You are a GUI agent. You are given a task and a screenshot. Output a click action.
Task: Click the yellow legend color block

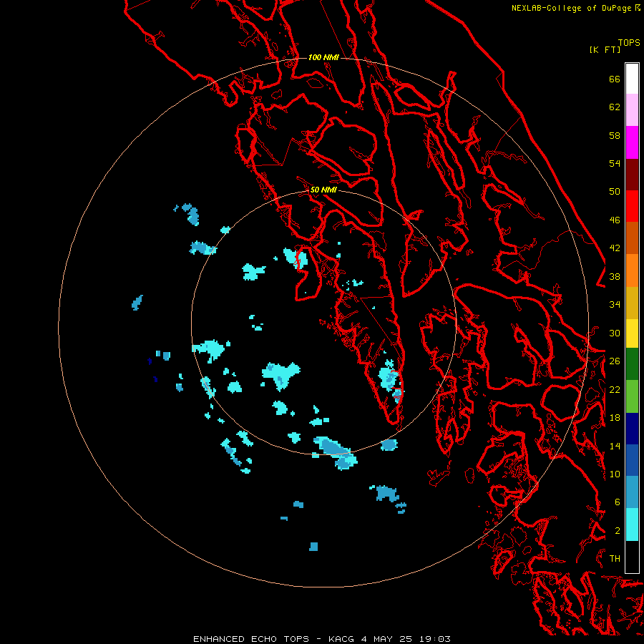632,333
